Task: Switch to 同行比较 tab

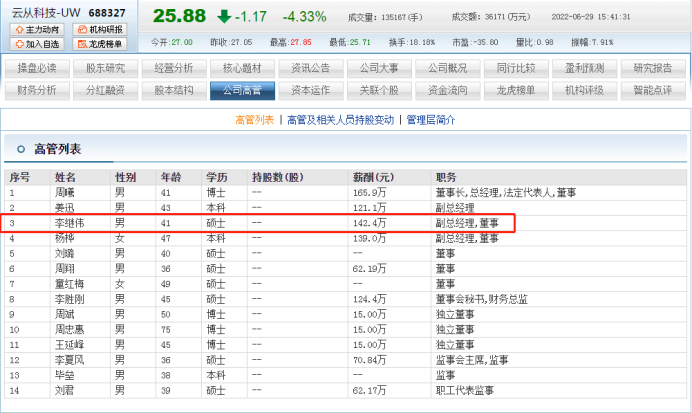Action: (x=516, y=68)
